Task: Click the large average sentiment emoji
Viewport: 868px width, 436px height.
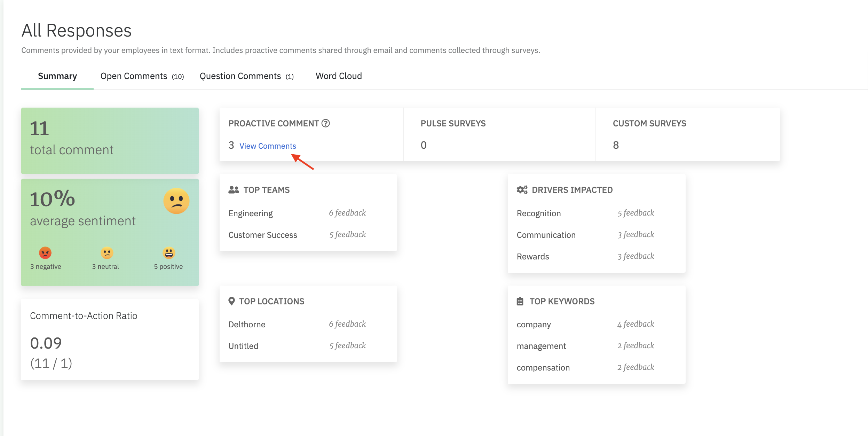Action: (176, 201)
